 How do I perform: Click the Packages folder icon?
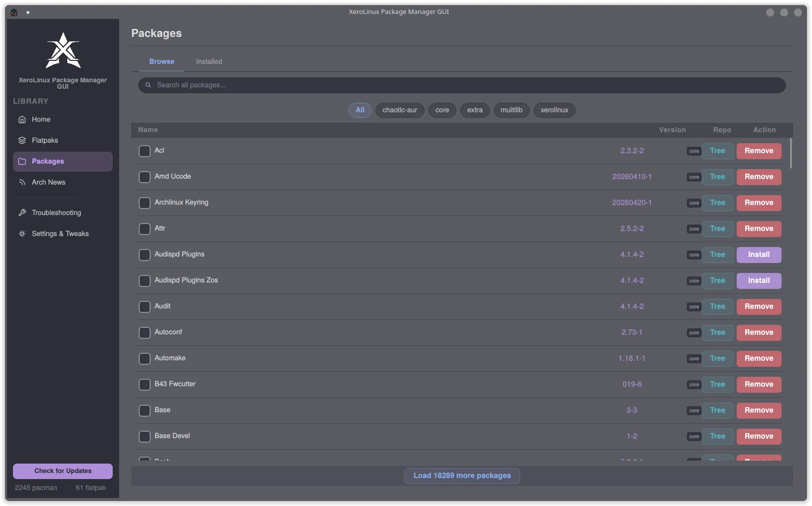tap(22, 161)
